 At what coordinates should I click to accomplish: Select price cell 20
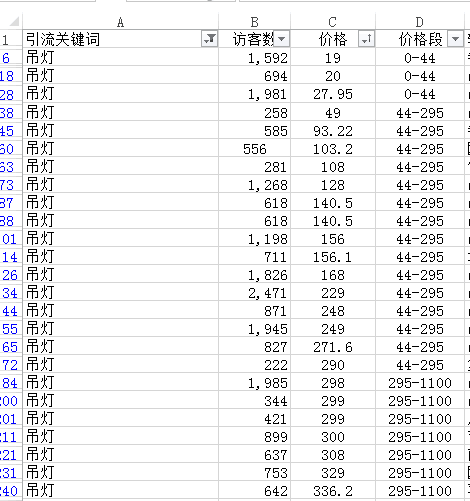[333, 75]
